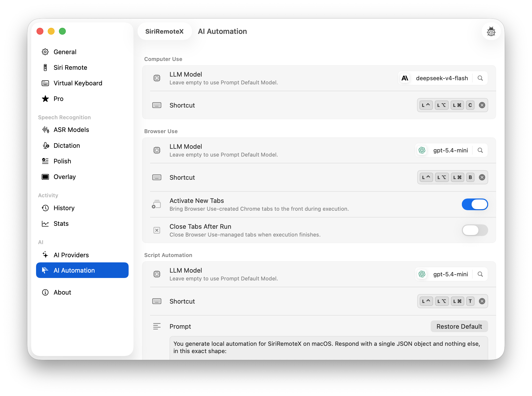This screenshot has width=532, height=396.
Task: Click the ASR Models waveform icon
Action: [45, 130]
